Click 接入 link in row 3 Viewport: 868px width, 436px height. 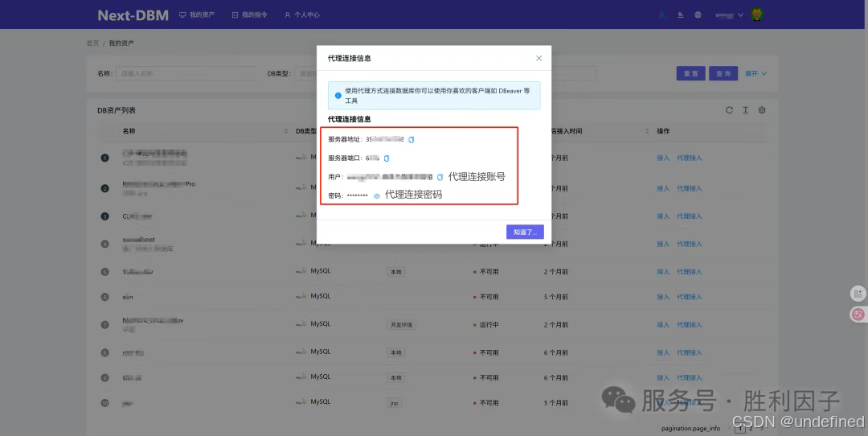click(x=663, y=216)
